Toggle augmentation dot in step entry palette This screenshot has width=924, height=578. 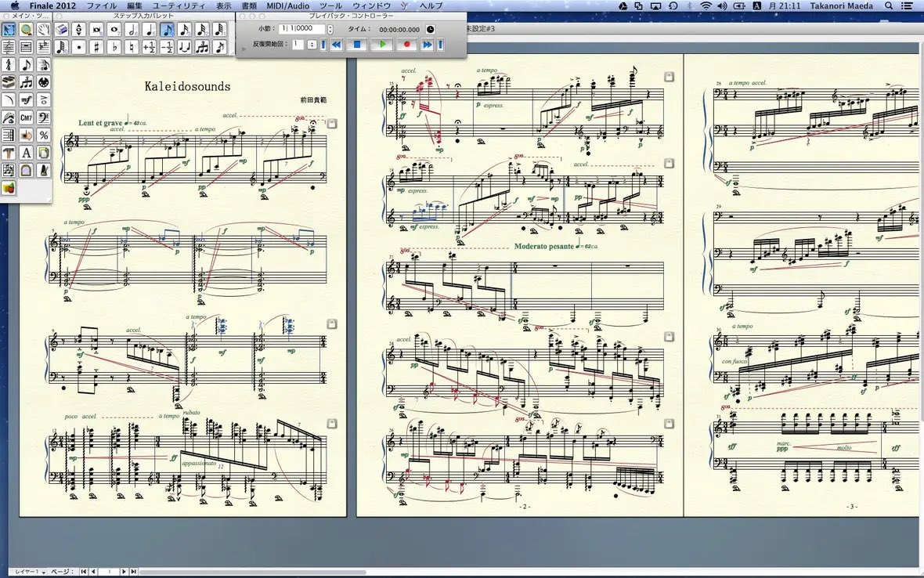(79, 47)
